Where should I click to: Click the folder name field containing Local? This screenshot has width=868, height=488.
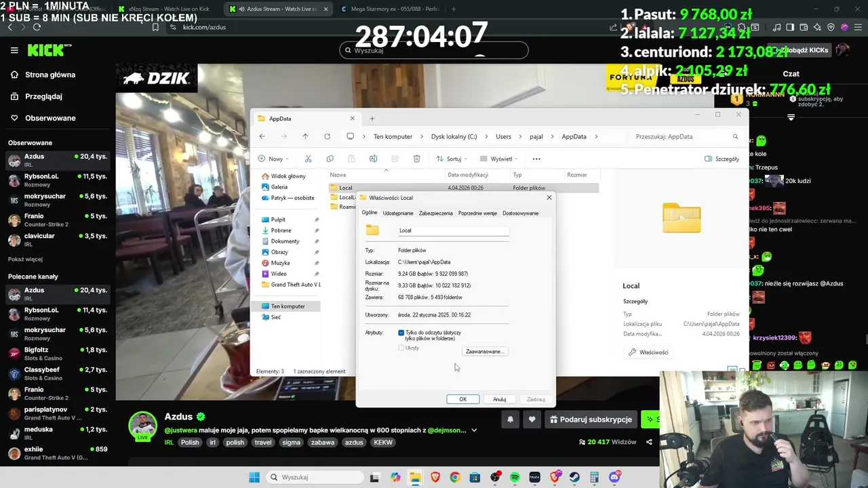pyautogui.click(x=453, y=230)
